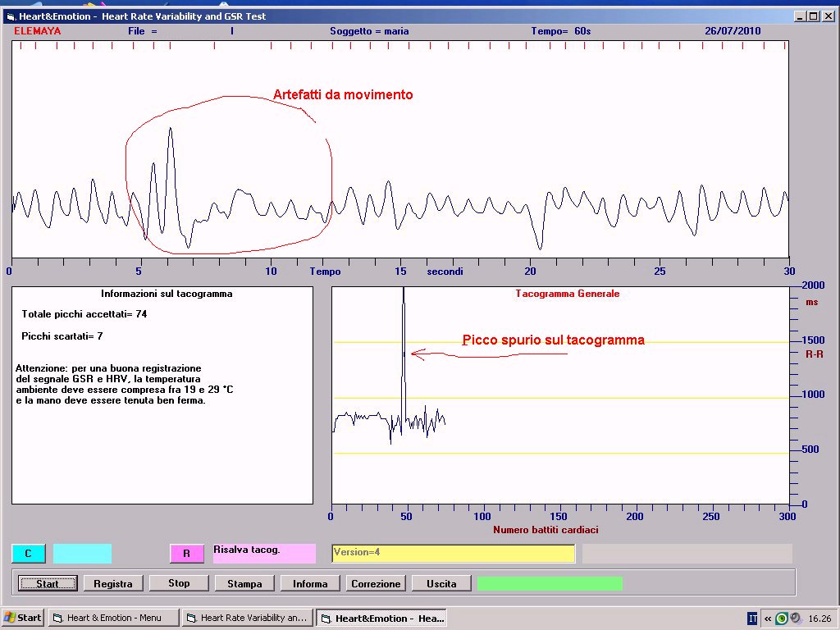The image size is (840, 630).
Task: Click the Totale picchi accettati= 74 text
Action: point(84,314)
